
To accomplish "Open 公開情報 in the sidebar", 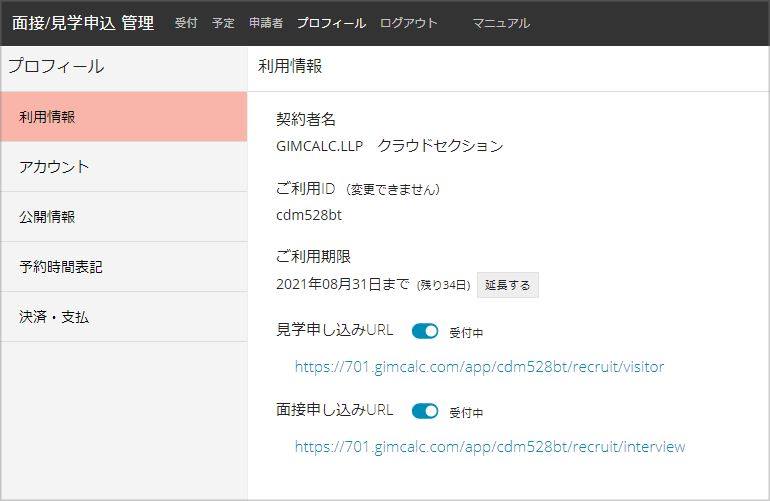I will point(123,217).
